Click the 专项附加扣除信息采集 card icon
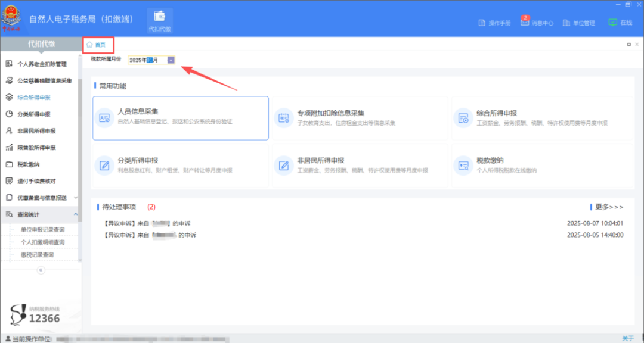The image size is (644, 343). point(284,118)
